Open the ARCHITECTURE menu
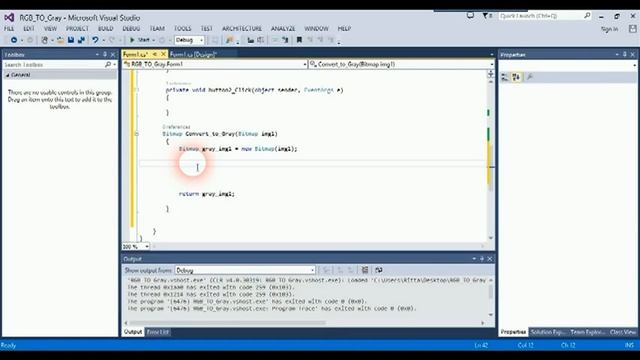Image resolution: width=640 pixels, height=360 pixels. [x=242, y=29]
